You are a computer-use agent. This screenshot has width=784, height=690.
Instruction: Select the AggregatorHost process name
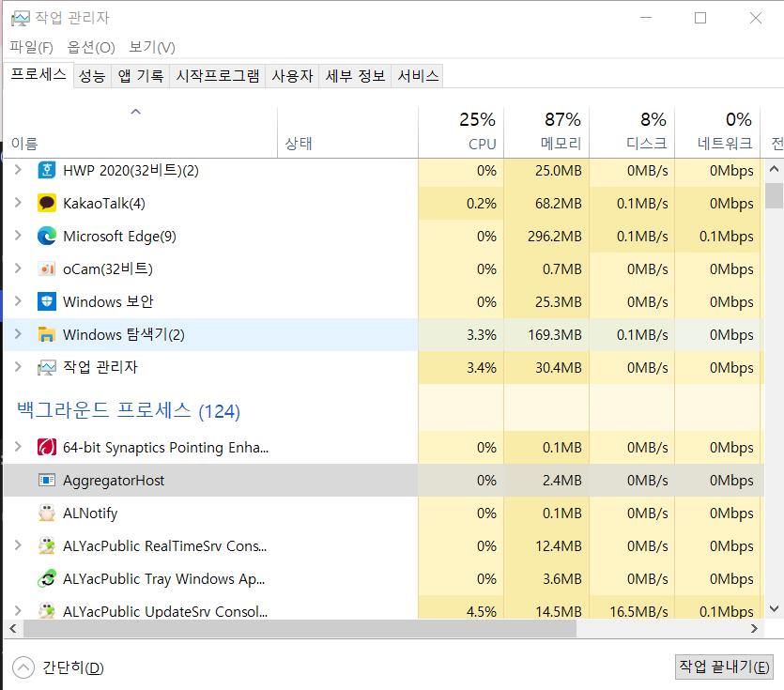coord(114,481)
